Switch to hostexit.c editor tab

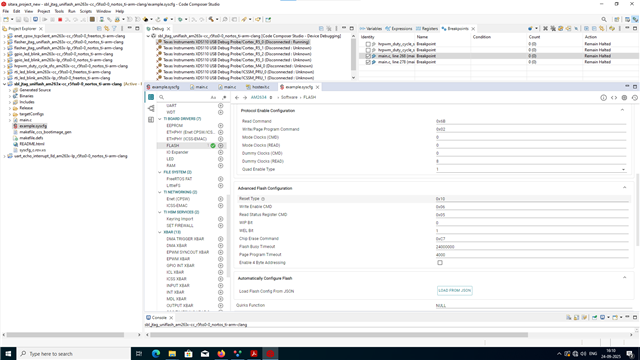click(258, 87)
